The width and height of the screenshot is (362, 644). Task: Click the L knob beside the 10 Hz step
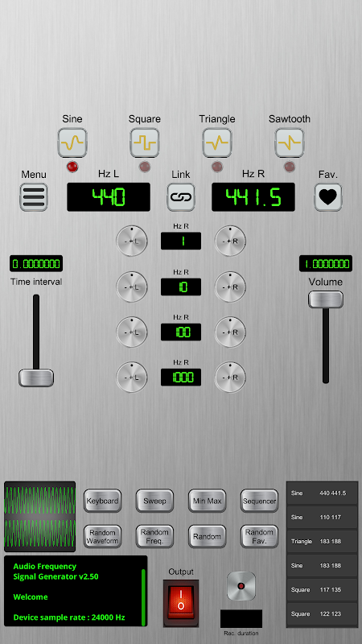click(x=132, y=287)
